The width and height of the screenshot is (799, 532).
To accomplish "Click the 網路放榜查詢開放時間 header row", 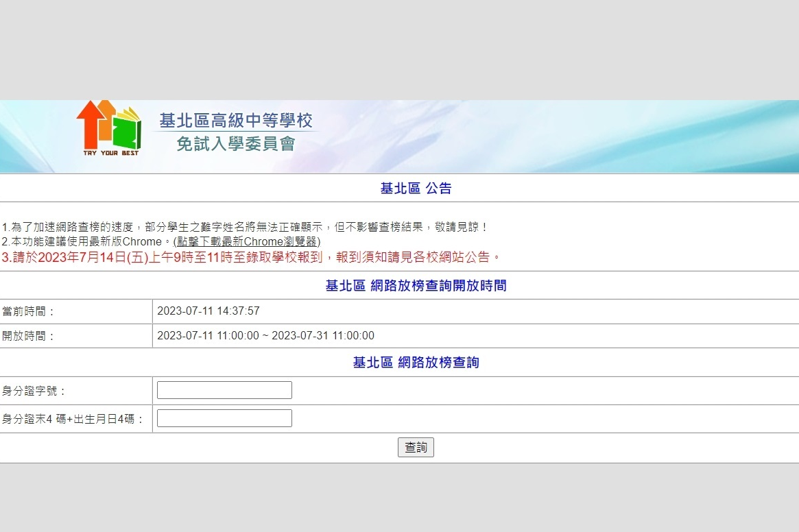I will (416, 286).
